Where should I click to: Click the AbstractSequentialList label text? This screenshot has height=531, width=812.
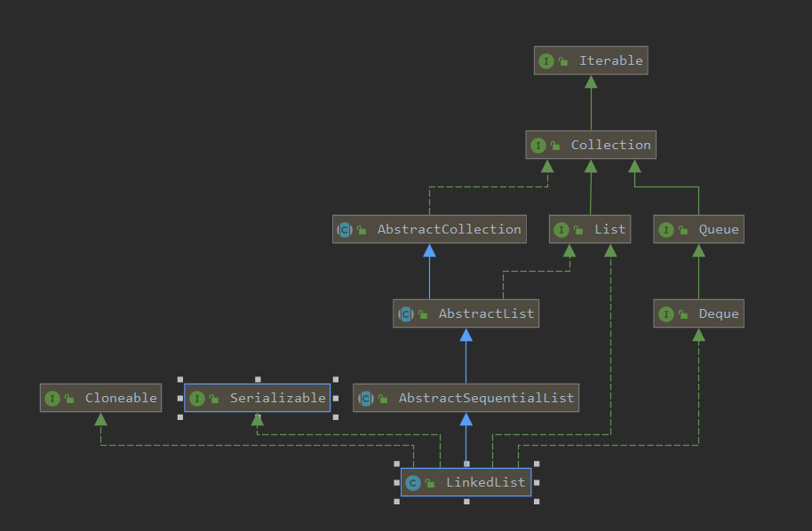pos(486,398)
